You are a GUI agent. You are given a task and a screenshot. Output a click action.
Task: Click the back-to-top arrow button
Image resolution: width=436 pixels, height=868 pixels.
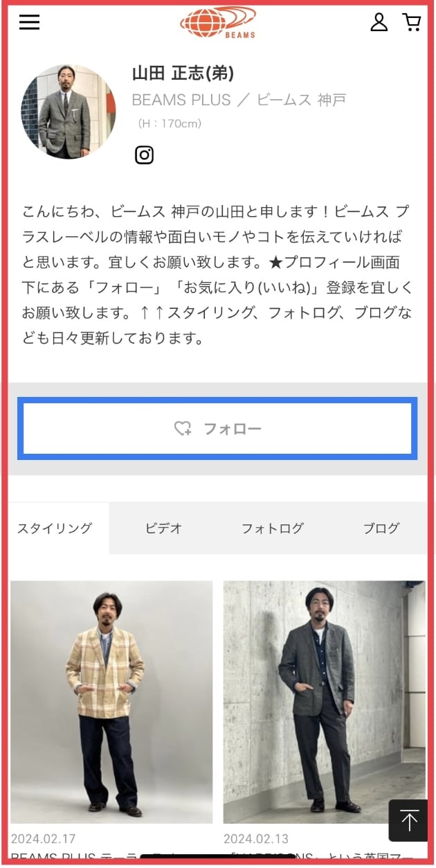[x=408, y=821]
